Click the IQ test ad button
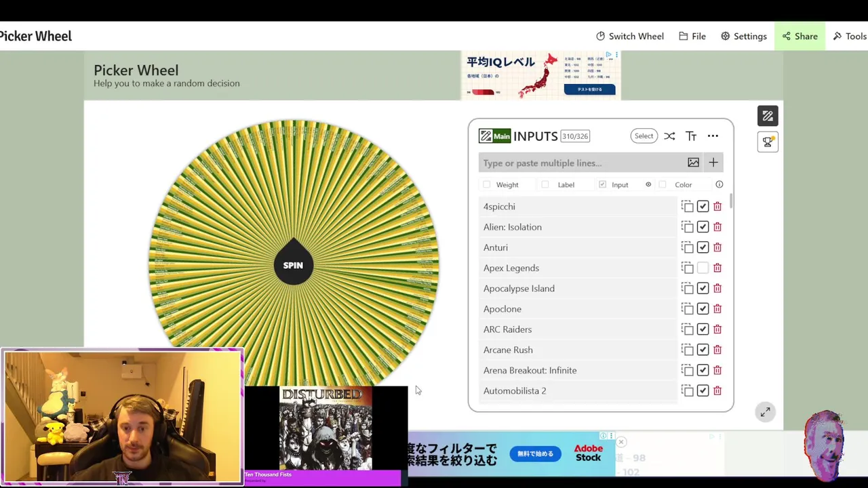The height and width of the screenshot is (488, 868). coord(589,89)
